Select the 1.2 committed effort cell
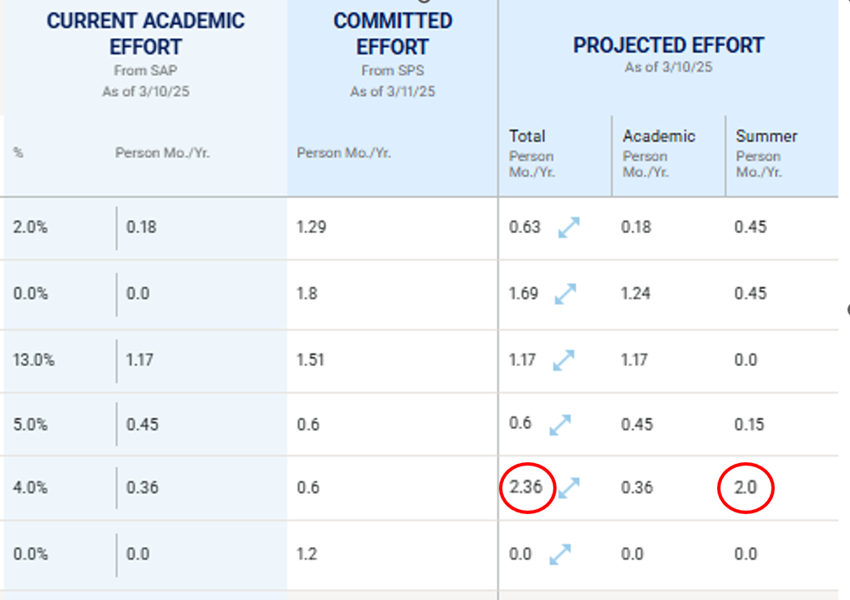Viewport: 850px width, 600px height. pyautogui.click(x=307, y=554)
